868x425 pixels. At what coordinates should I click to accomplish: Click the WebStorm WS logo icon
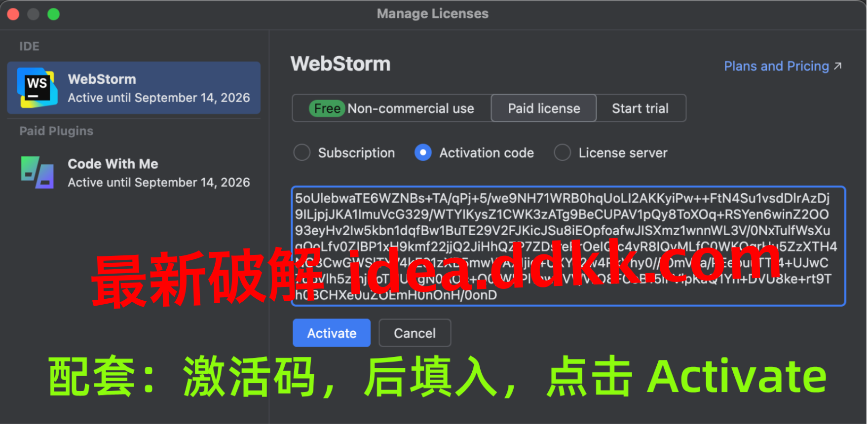[x=36, y=88]
